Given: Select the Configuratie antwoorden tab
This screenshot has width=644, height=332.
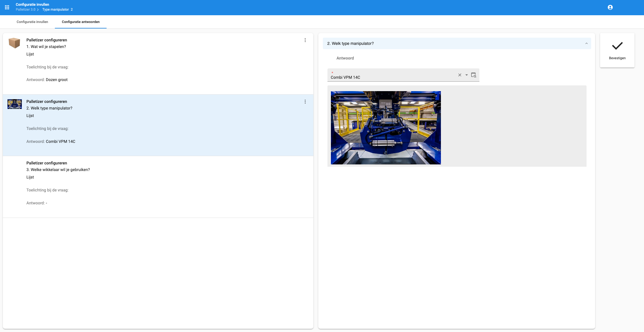Looking at the screenshot, I should pos(81,22).
